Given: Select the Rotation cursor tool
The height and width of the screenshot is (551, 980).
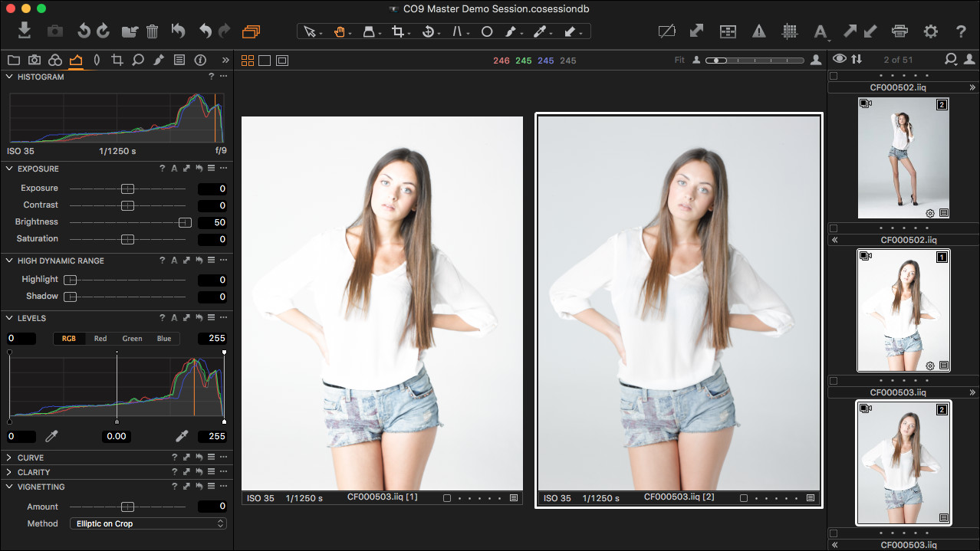Looking at the screenshot, I should click(429, 31).
